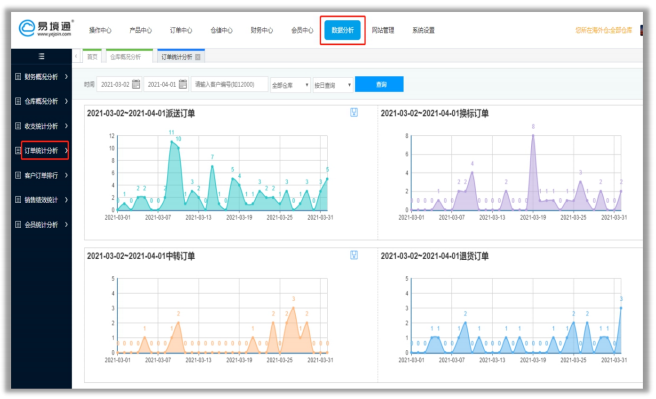This screenshot has width=656, height=399.
Task: Expand 会员统计分析 sidebar chevron
Action: (66, 225)
